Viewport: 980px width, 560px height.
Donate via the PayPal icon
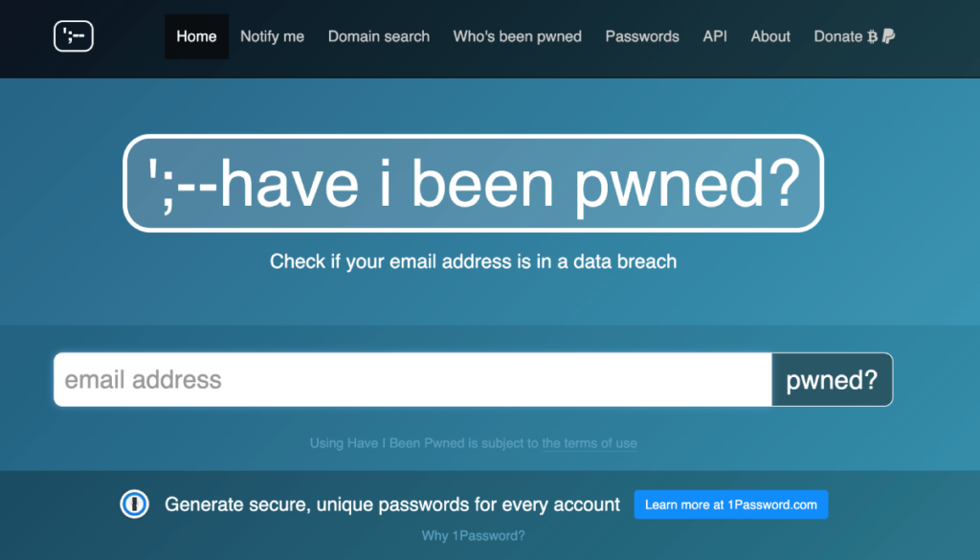pyautogui.click(x=888, y=36)
